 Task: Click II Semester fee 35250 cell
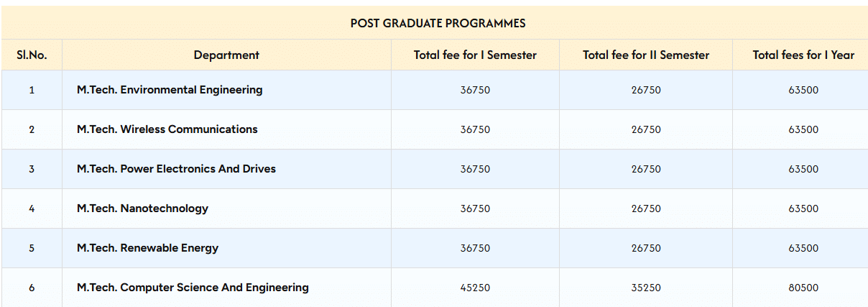coord(646,288)
